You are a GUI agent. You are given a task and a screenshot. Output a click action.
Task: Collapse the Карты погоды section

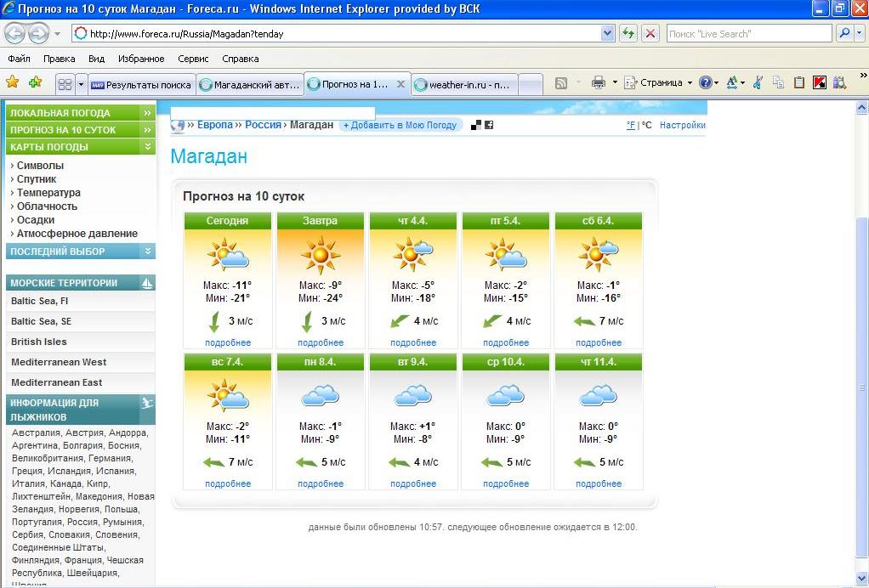148,147
